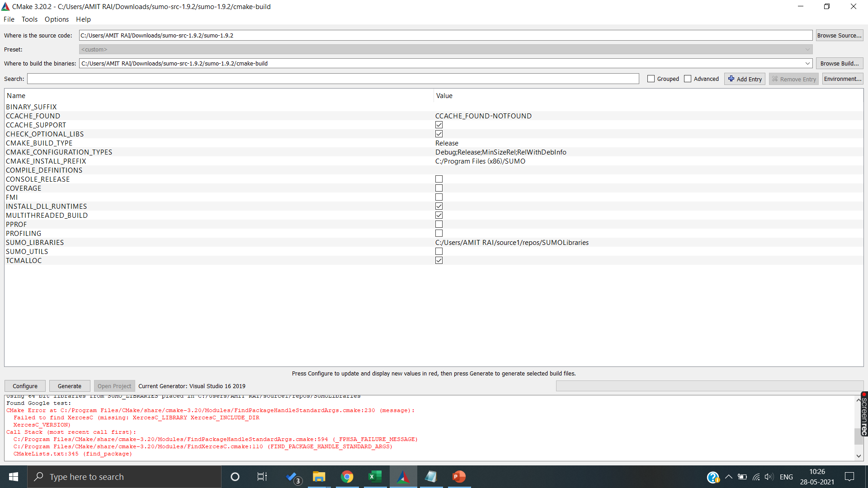868x488 pixels.
Task: Check the FMI option
Action: 439,197
